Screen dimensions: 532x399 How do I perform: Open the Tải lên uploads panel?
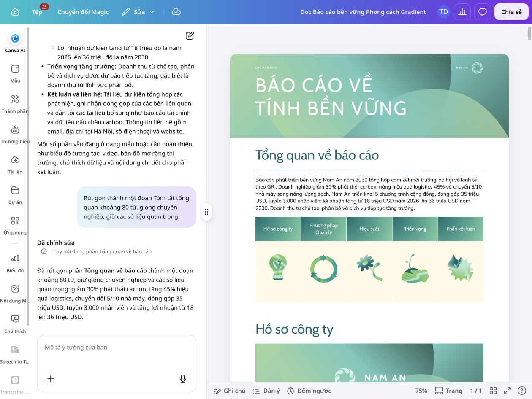pyautogui.click(x=15, y=164)
